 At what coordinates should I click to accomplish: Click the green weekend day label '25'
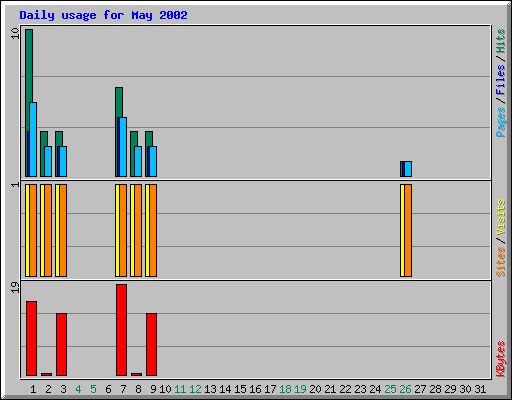[x=390, y=389]
